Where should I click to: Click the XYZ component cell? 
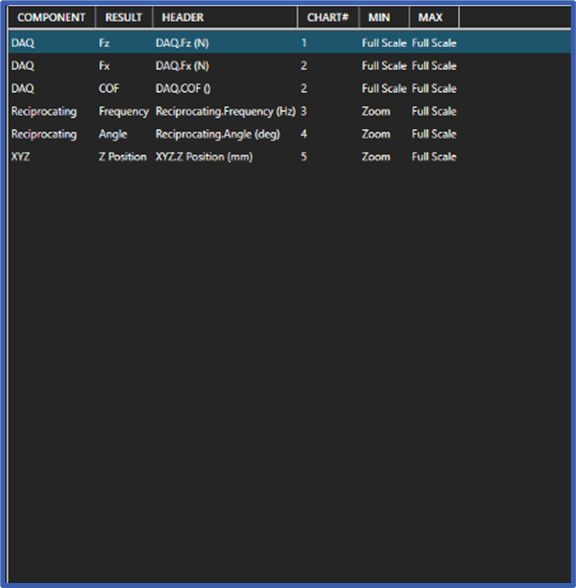click(x=20, y=157)
